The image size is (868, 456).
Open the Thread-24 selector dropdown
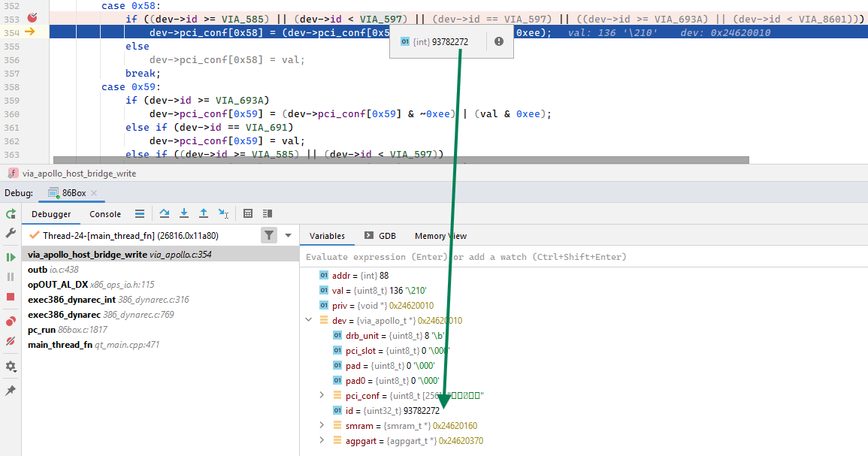(x=288, y=235)
